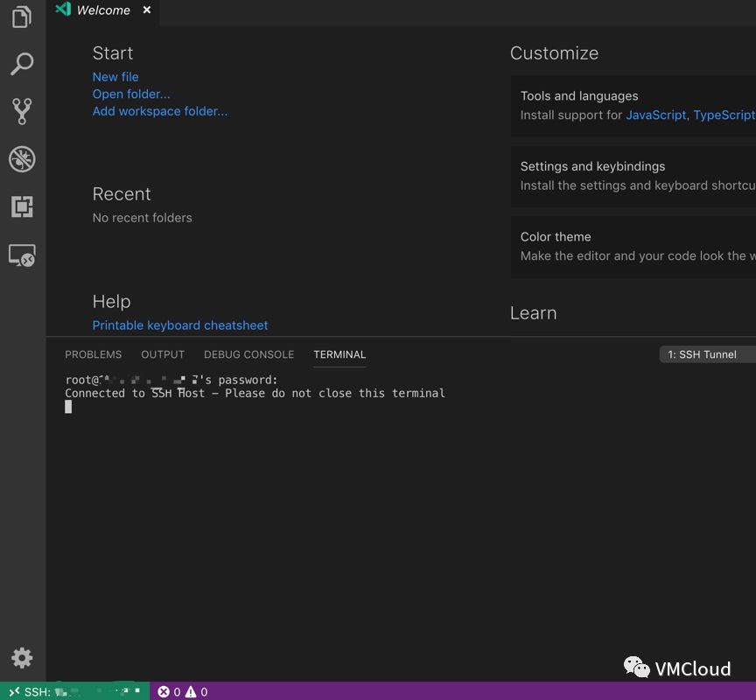Click the terminal cursor line
Screen dimensions: 756x700
coord(68,407)
